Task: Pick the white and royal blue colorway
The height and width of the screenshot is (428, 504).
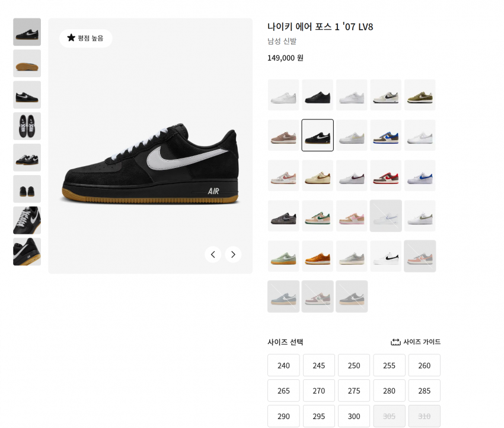Action: click(x=420, y=175)
